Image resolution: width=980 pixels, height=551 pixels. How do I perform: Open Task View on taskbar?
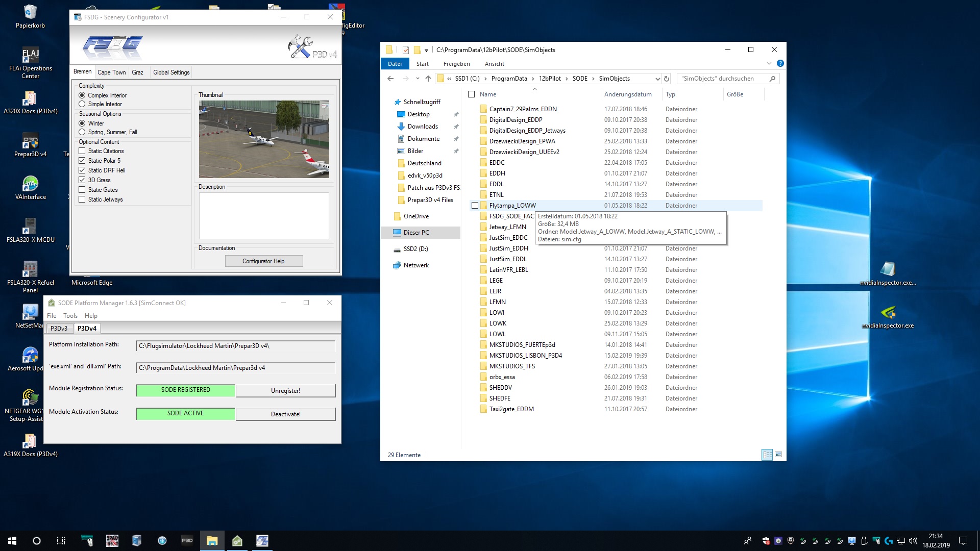(x=61, y=541)
